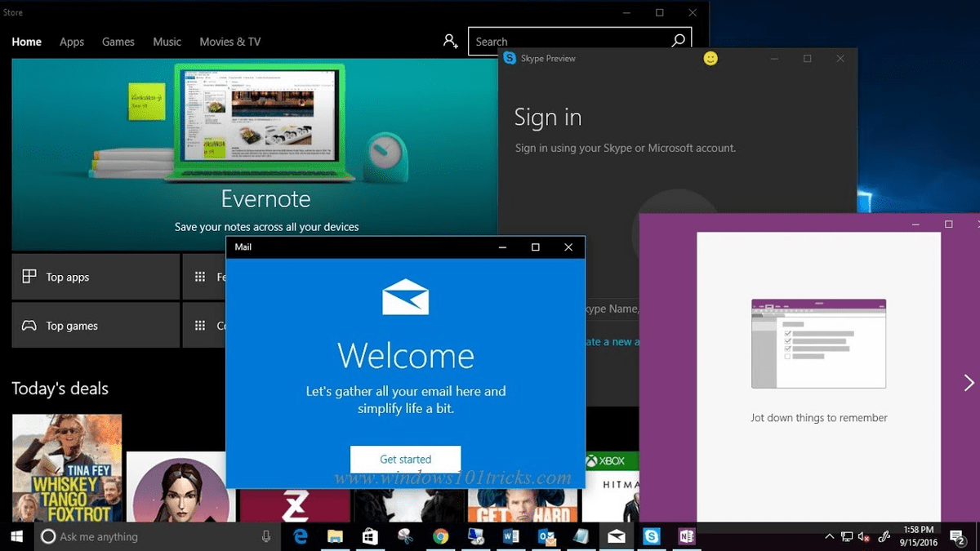Image resolution: width=980 pixels, height=551 pixels.
Task: Open Google Chrome from the taskbar
Action: point(440,536)
